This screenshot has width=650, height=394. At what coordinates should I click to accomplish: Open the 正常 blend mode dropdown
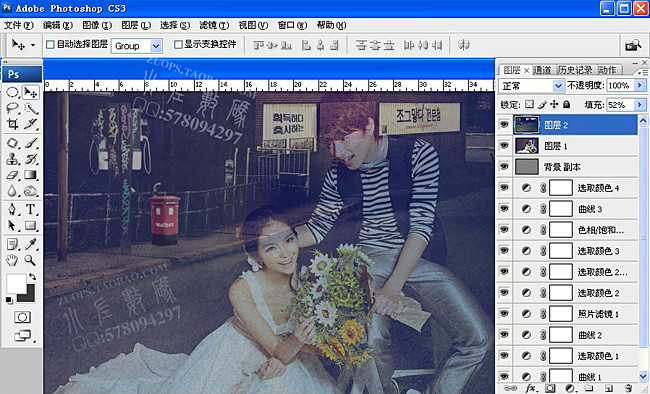tap(558, 86)
